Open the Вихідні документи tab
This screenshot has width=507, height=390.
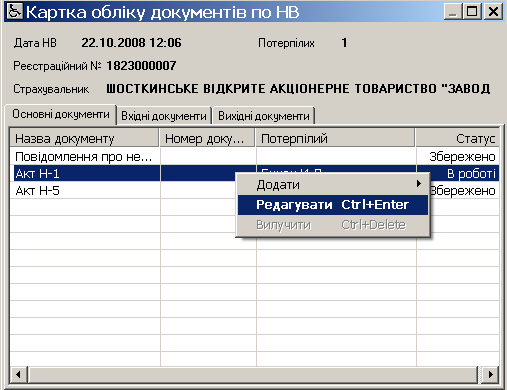tap(264, 116)
